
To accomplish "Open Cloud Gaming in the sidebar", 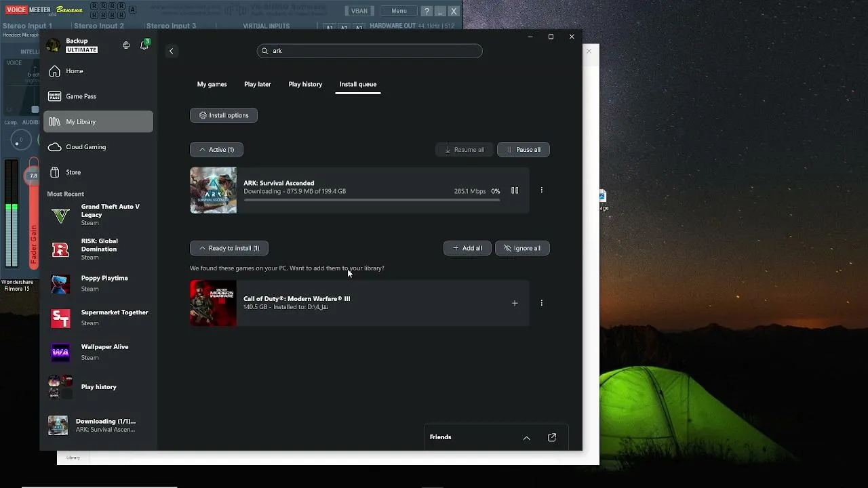I will 98,147.
